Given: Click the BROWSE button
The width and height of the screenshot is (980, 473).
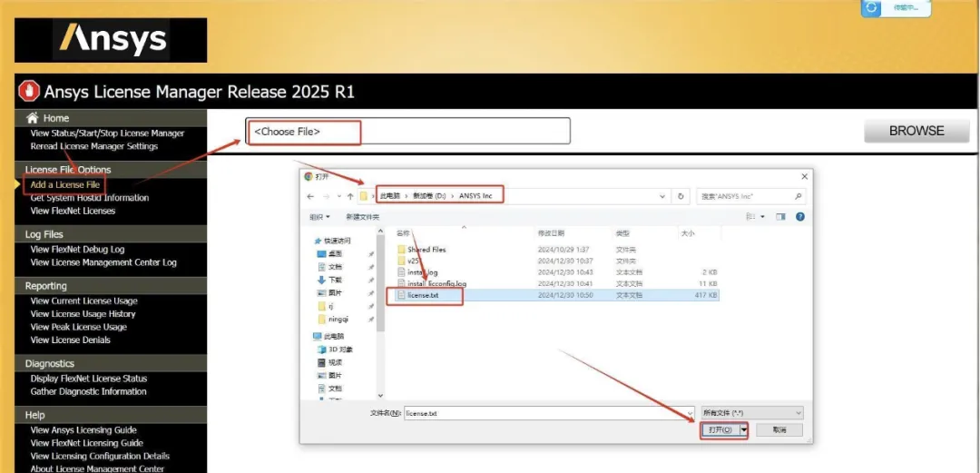Looking at the screenshot, I should click(916, 131).
